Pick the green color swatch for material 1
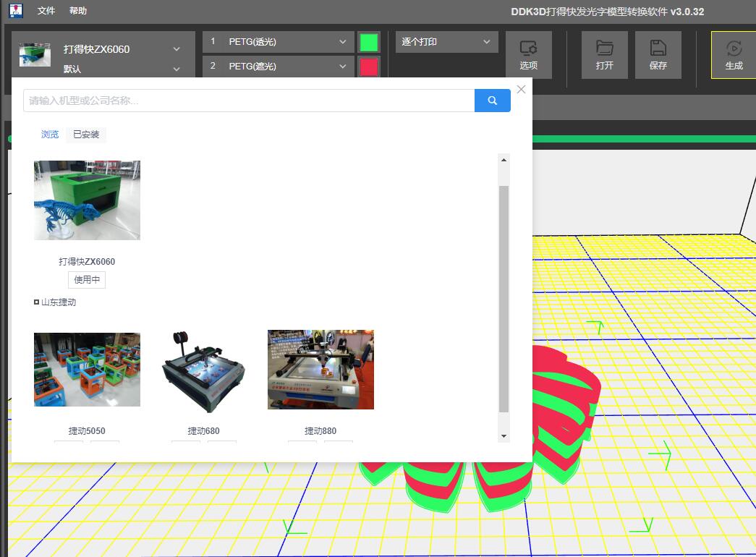 [369, 42]
